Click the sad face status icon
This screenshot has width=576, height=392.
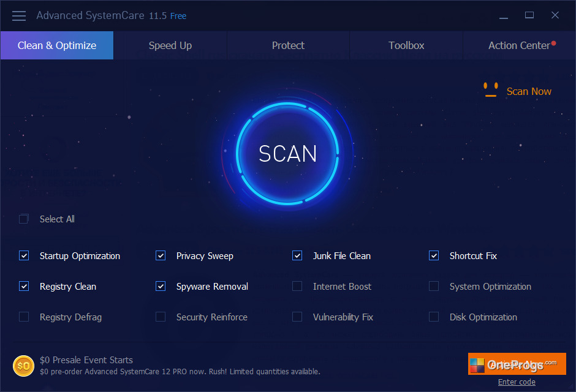point(490,90)
